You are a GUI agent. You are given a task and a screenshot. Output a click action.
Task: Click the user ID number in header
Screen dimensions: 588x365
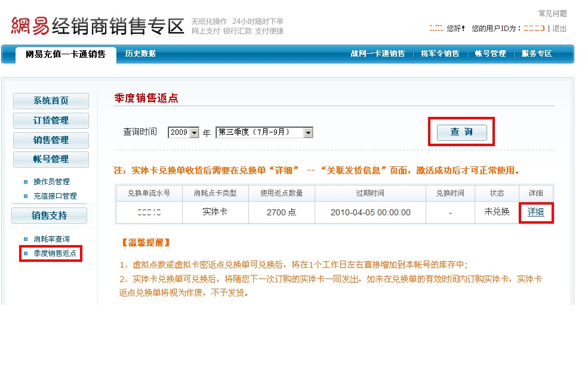click(534, 28)
